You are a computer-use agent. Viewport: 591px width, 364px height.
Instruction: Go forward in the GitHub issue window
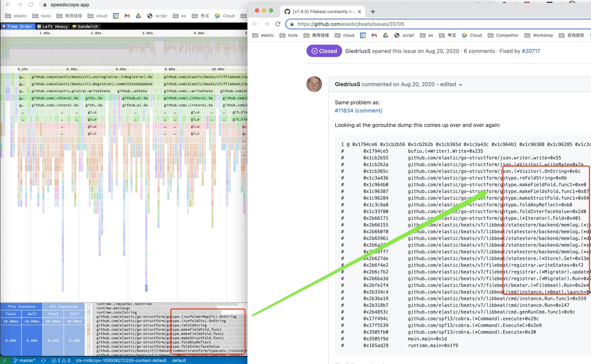pos(267,24)
